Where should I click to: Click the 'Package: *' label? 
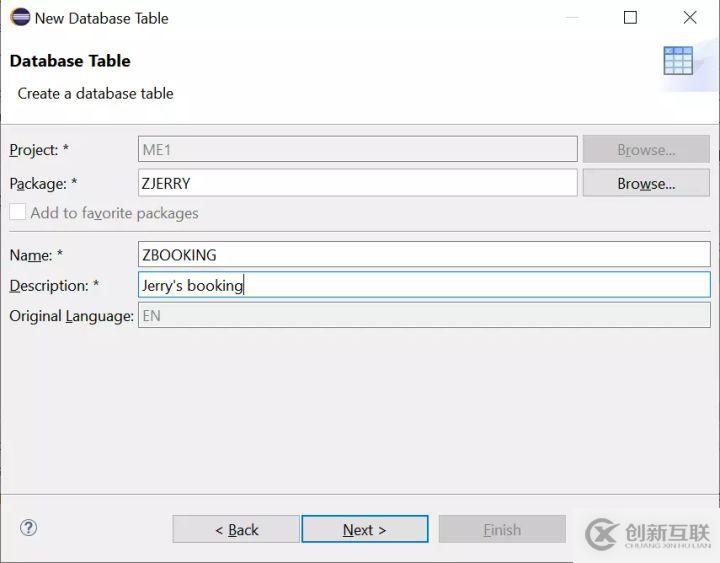tap(43, 184)
